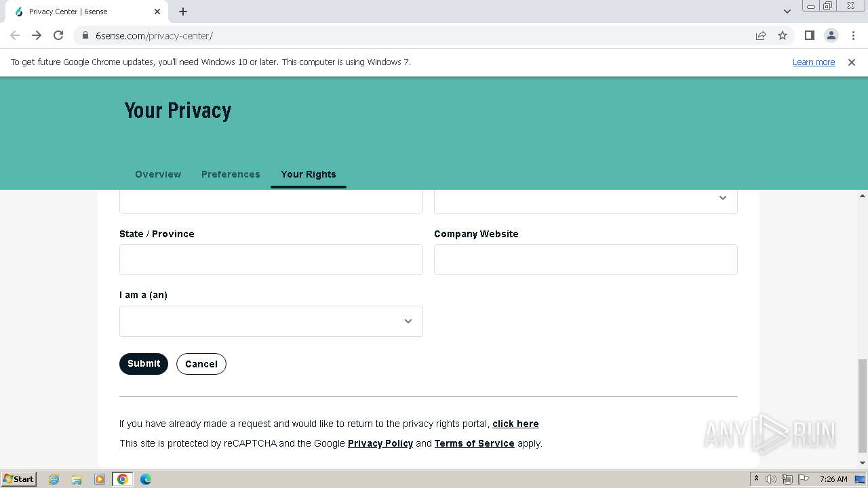Submit the privacy request form
Image resolution: width=868 pixels, height=488 pixels.
click(x=144, y=364)
